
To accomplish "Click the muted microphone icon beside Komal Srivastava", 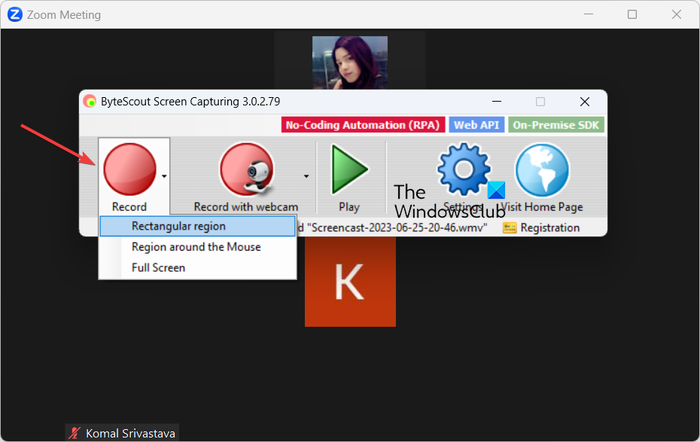I will tap(74, 433).
